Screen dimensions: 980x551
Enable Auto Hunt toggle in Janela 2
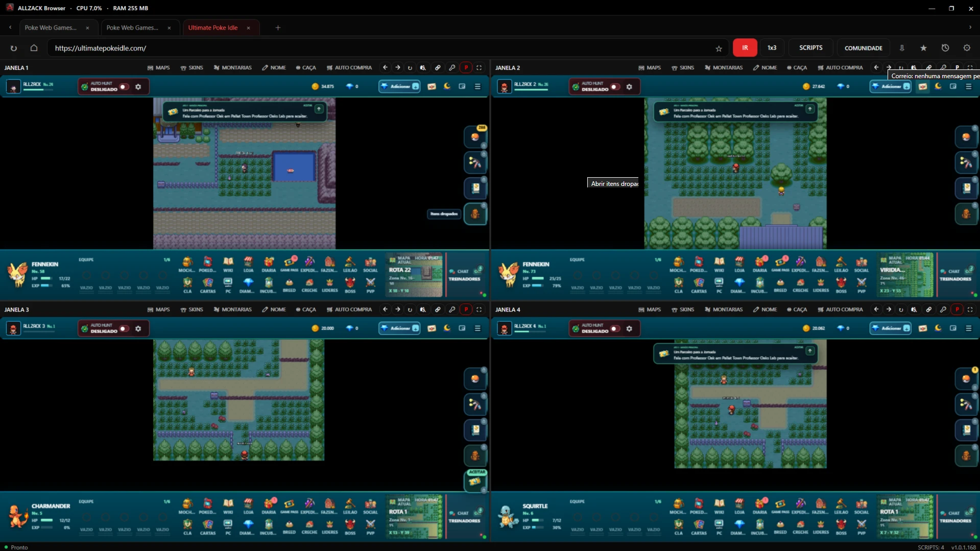coord(615,87)
